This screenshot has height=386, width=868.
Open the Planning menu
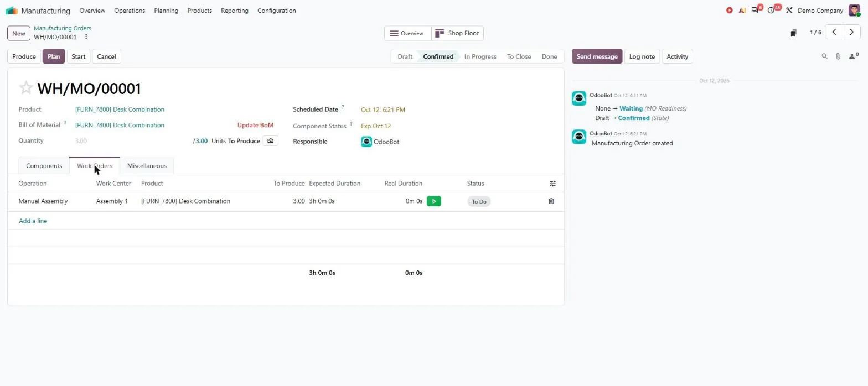tap(166, 11)
